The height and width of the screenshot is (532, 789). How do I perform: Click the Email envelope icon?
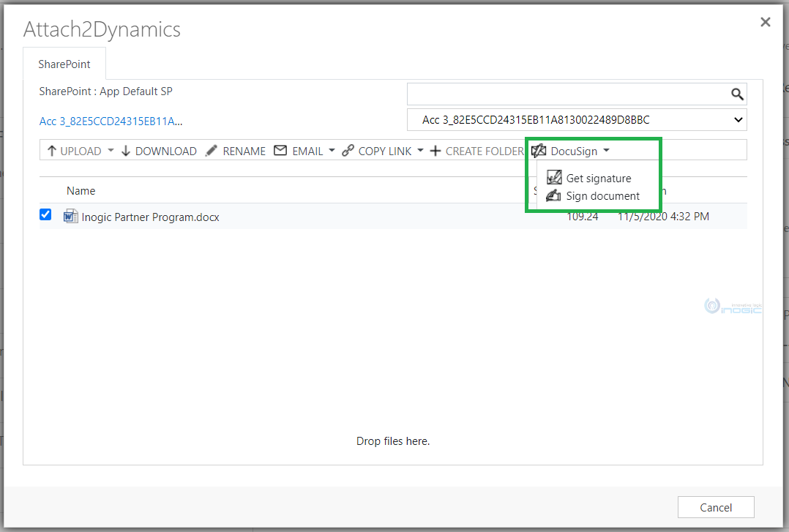pyautogui.click(x=280, y=151)
